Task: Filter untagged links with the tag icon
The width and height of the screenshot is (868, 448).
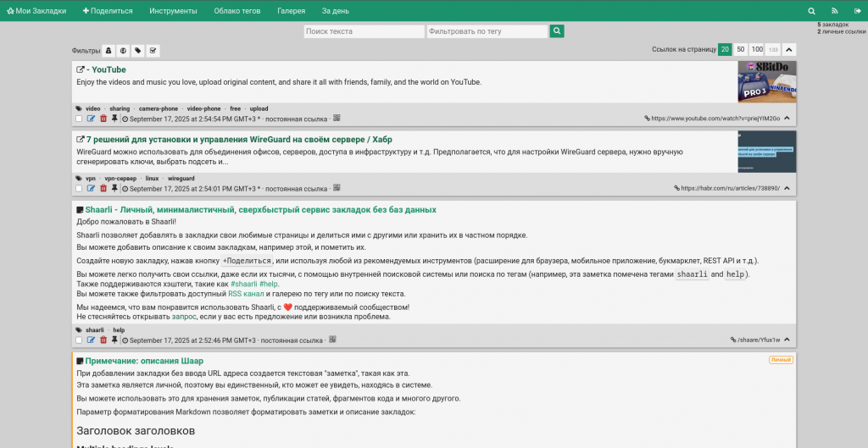Action: pos(138,51)
